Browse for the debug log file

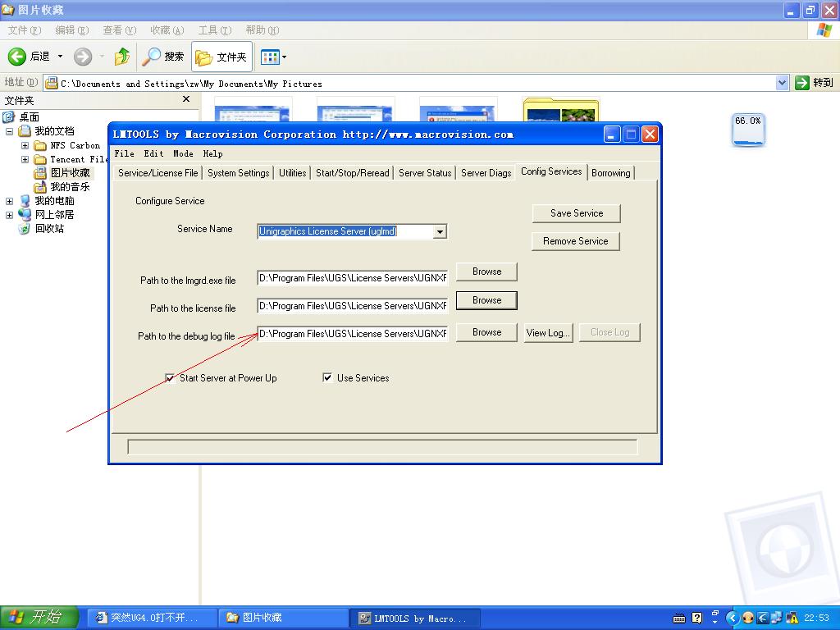pos(486,333)
